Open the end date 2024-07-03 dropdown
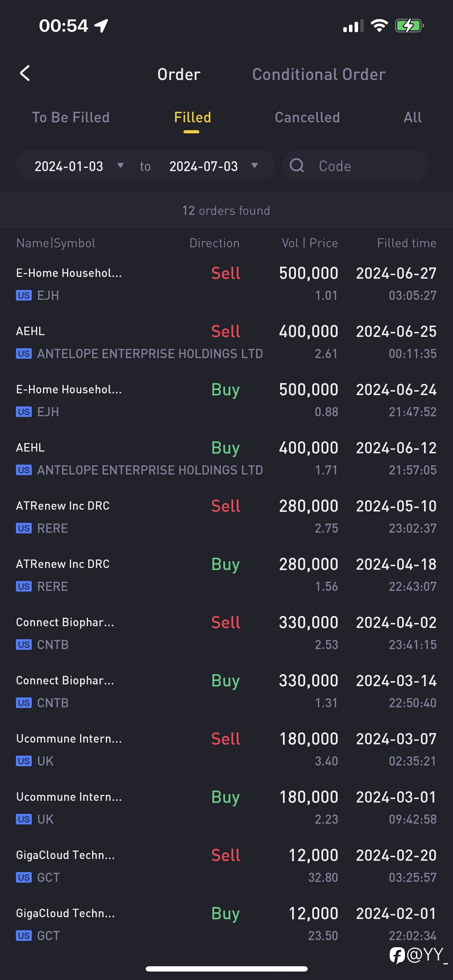Screen dimensions: 453x980 click(x=214, y=166)
